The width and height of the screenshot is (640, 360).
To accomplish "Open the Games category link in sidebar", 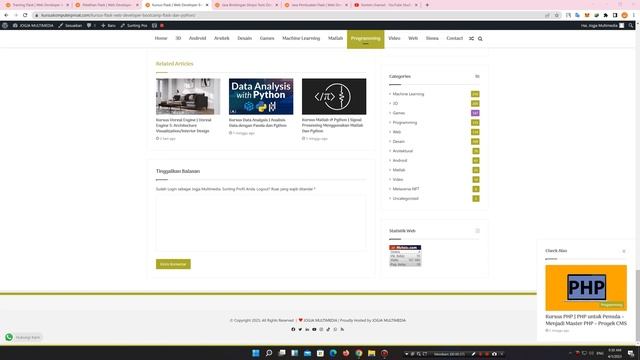I will (398, 113).
